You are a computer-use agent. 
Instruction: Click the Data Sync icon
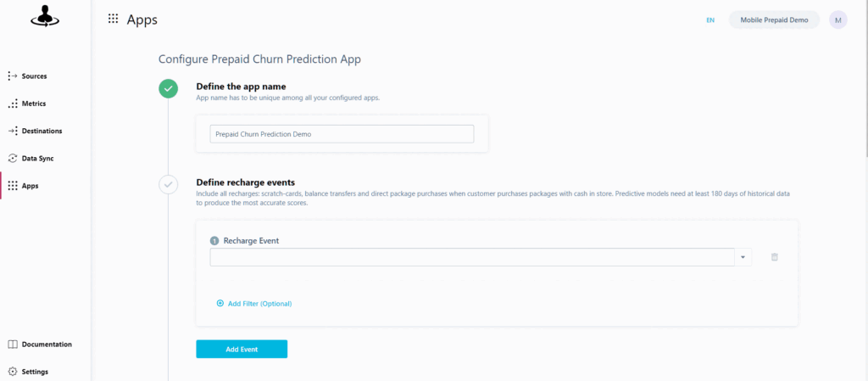click(13, 159)
